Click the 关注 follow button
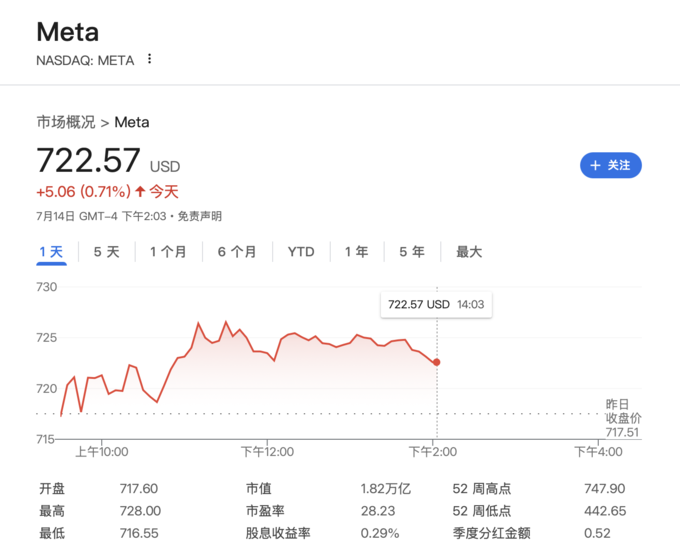The height and width of the screenshot is (560, 680). click(x=610, y=166)
